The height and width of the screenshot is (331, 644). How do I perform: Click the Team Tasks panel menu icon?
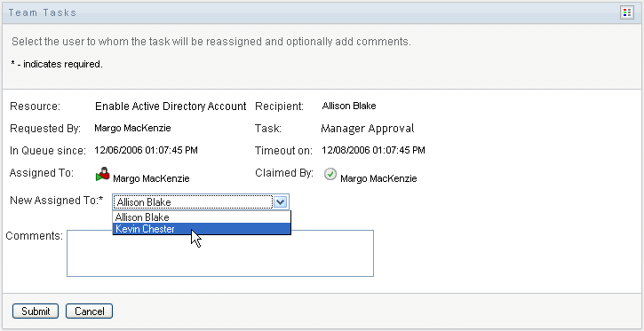tap(627, 12)
